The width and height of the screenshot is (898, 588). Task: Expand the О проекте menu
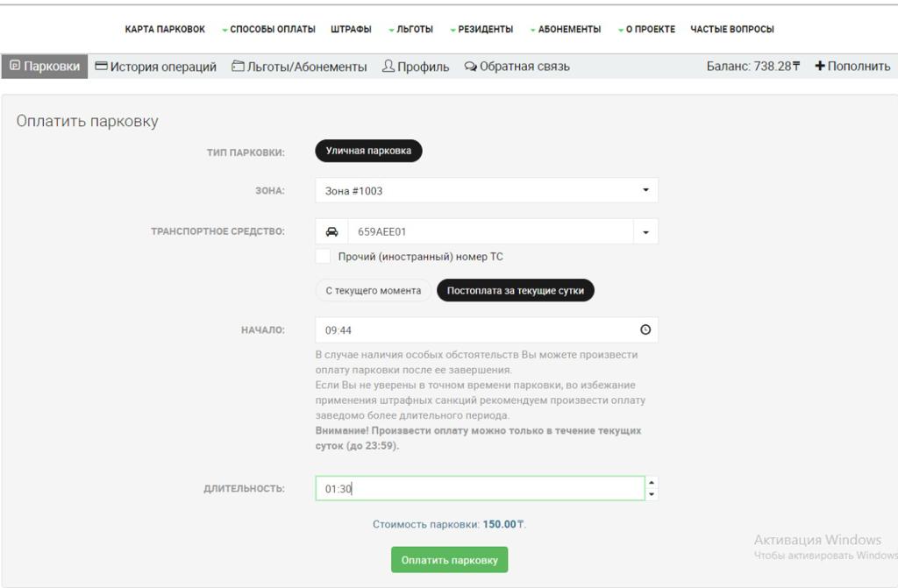coord(646,29)
